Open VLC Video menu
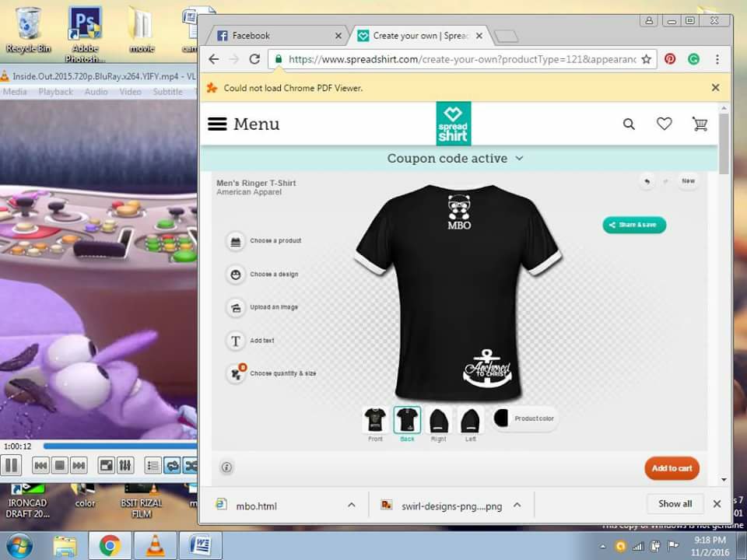The width and height of the screenshot is (747, 560). 130,92
